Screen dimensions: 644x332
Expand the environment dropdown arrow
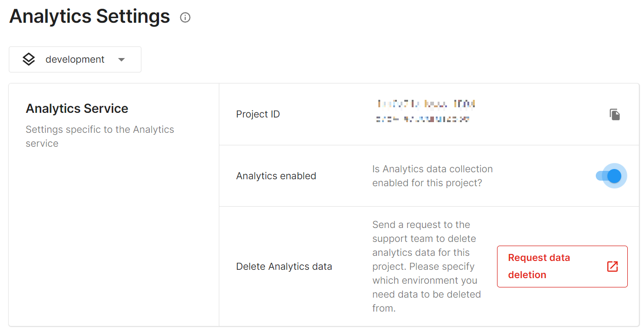(x=121, y=59)
